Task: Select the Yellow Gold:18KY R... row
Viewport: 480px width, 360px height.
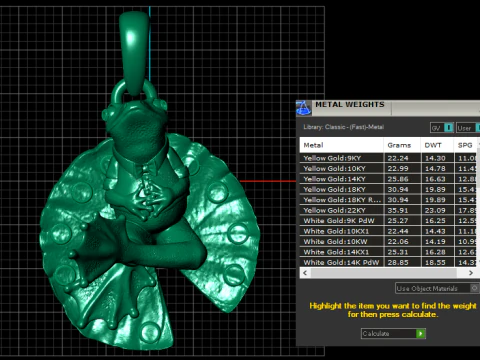Action: tap(388, 200)
